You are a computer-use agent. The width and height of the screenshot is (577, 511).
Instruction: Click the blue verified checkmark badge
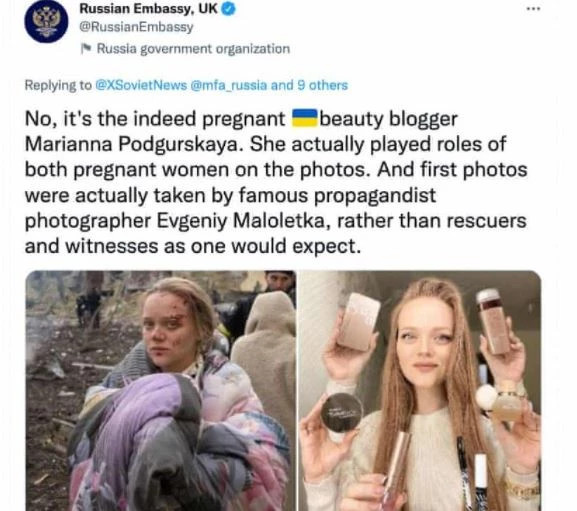click(x=229, y=9)
